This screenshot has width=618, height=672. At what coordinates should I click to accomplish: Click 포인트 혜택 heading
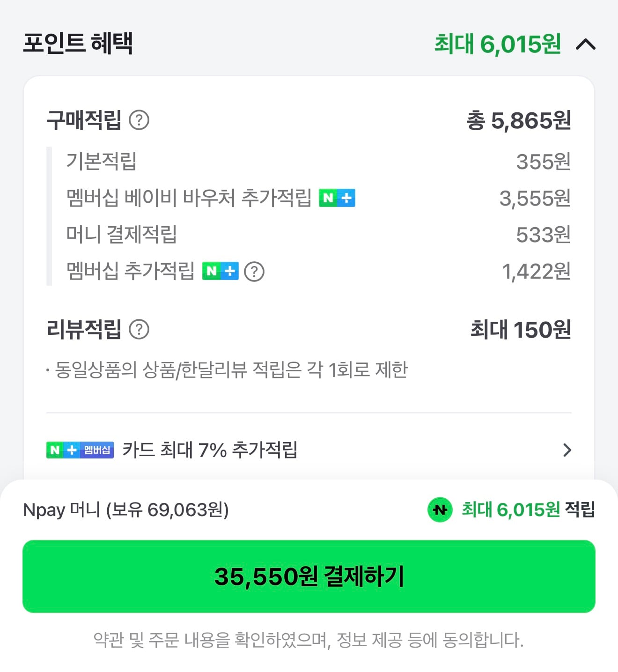[x=78, y=43]
